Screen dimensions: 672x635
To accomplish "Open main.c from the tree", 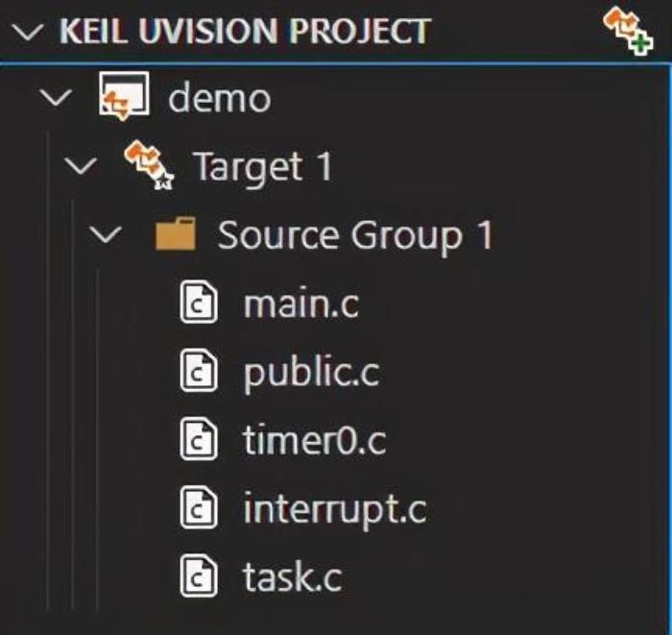I will [x=300, y=304].
